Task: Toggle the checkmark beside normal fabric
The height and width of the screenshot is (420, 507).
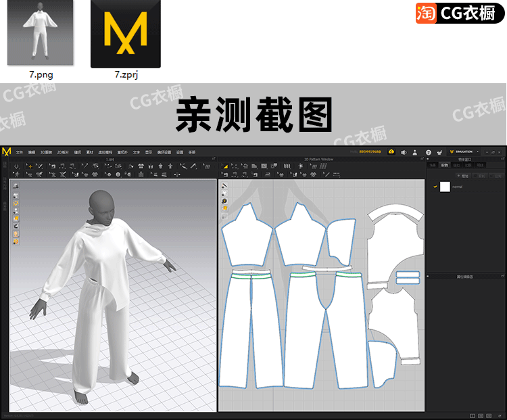Action: click(435, 187)
